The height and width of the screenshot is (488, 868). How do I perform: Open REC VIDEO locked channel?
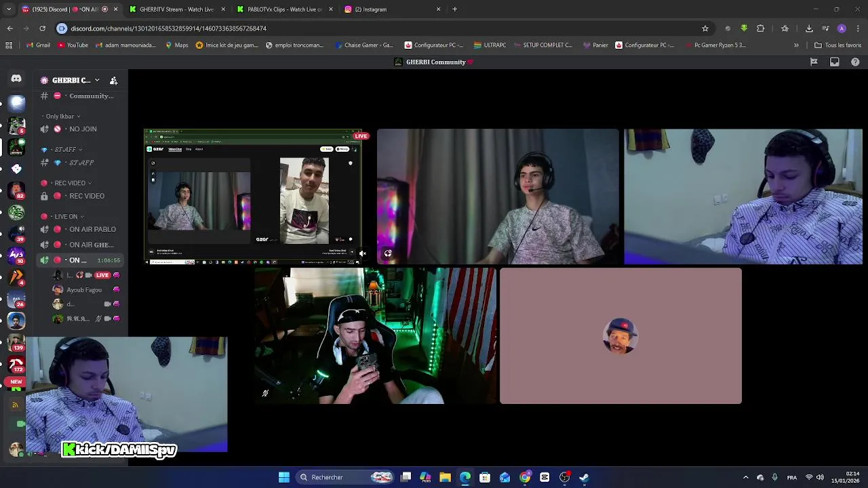coord(80,196)
